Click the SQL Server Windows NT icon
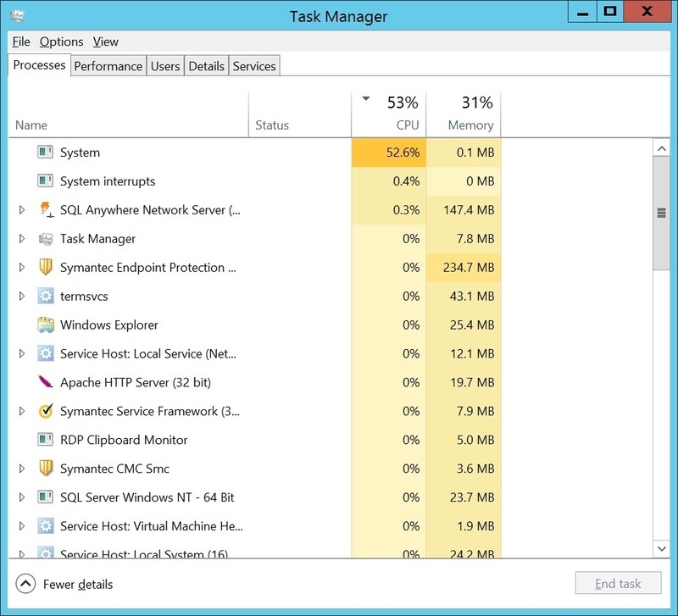Image resolution: width=678 pixels, height=616 pixels. [45, 497]
